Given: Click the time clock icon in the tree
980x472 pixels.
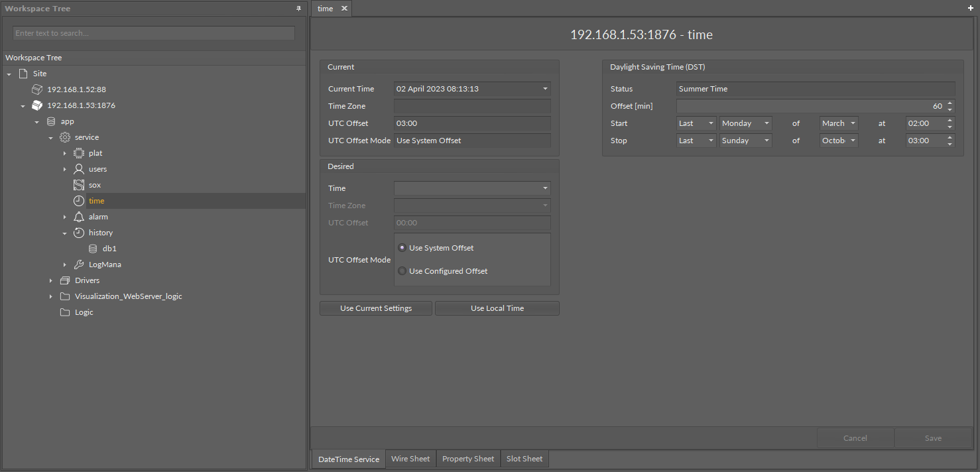Looking at the screenshot, I should [x=78, y=201].
